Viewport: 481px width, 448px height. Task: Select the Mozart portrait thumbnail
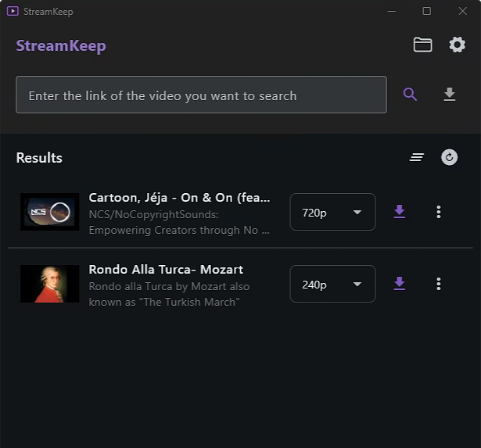tap(50, 284)
